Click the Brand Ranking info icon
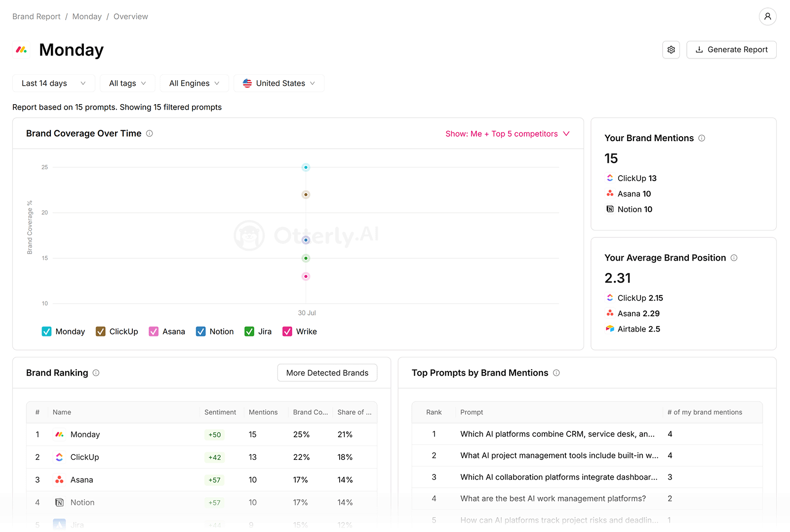Screen dimensions: 790x532 point(96,373)
